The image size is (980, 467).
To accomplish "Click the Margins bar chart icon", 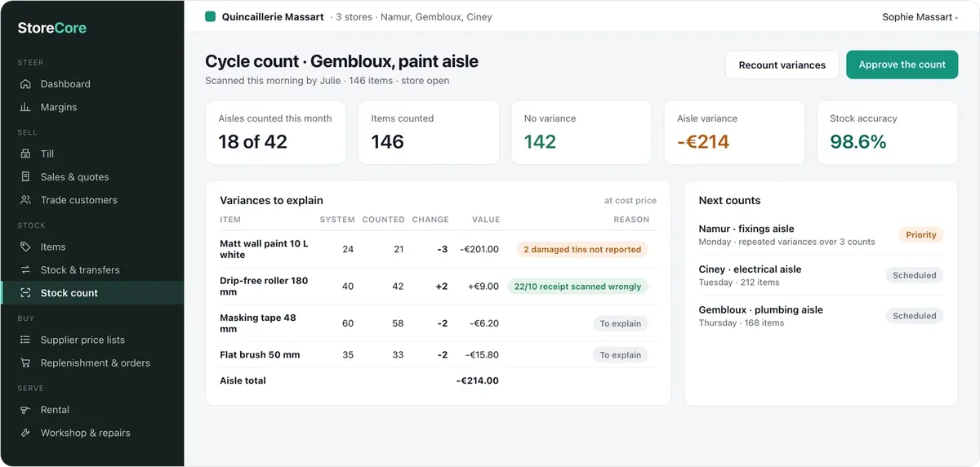I will point(25,107).
